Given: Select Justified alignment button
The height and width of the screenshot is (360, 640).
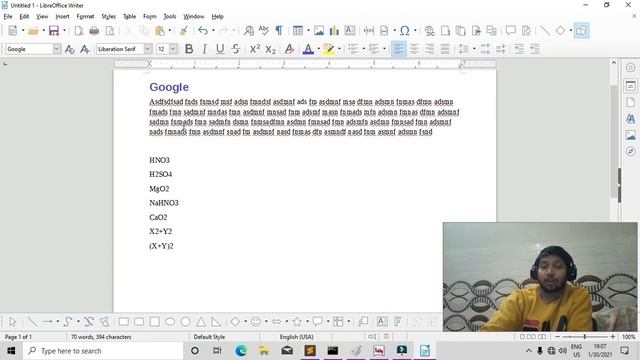Looking at the screenshot, I should pos(445,49).
